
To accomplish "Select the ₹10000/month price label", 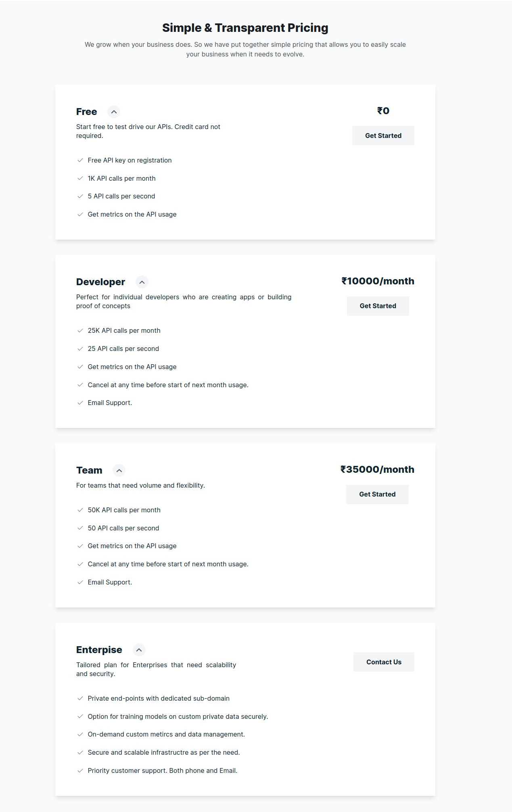I will click(x=378, y=281).
